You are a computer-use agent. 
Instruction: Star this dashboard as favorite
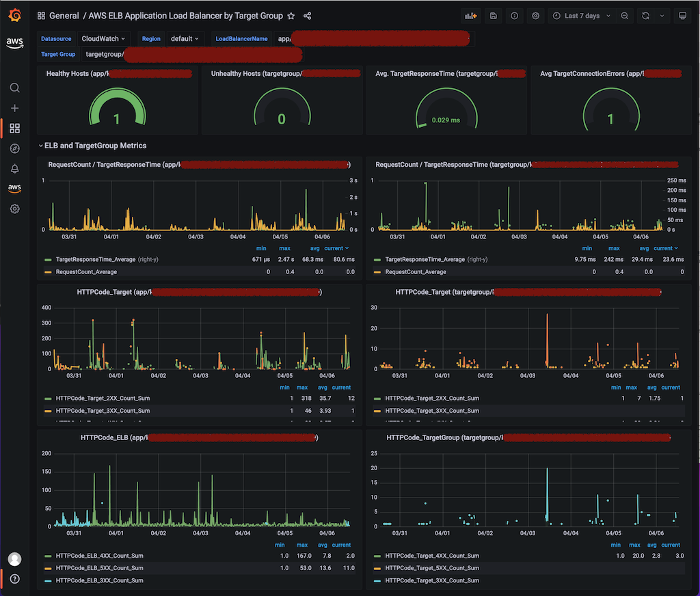(291, 16)
